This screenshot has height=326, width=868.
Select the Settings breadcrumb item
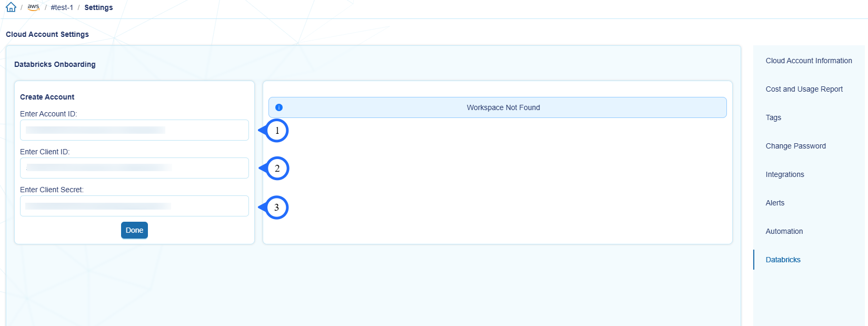(x=98, y=7)
